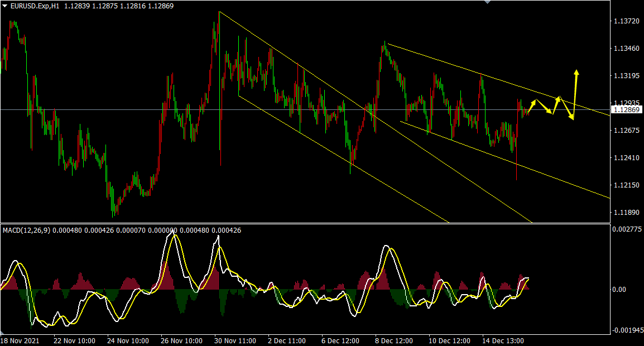The height and width of the screenshot is (346, 644).
Task: Click price scale value 1.13720
Action: pyautogui.click(x=626, y=21)
